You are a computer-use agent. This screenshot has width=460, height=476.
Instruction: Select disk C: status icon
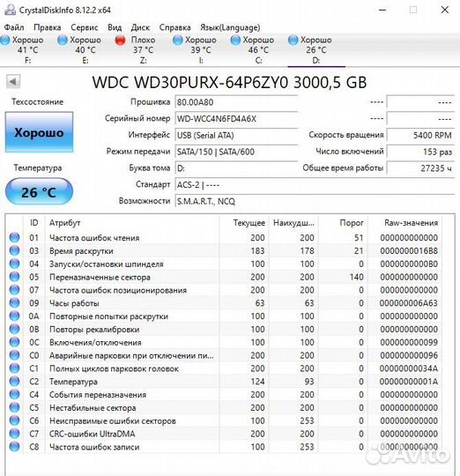point(235,40)
